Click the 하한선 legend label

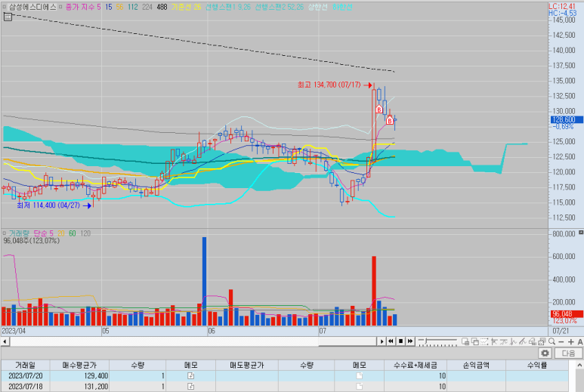342,7
